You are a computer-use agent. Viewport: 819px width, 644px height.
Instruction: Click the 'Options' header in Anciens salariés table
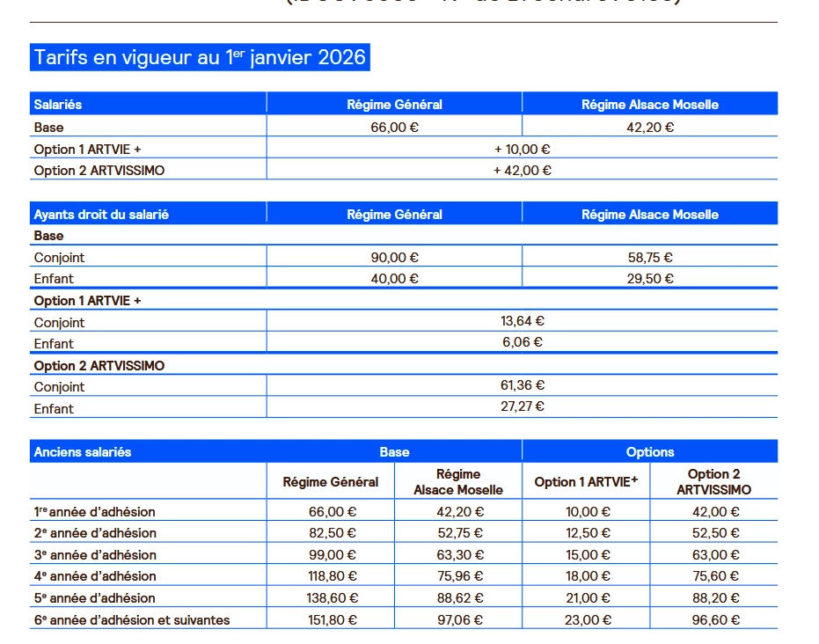pos(650,452)
